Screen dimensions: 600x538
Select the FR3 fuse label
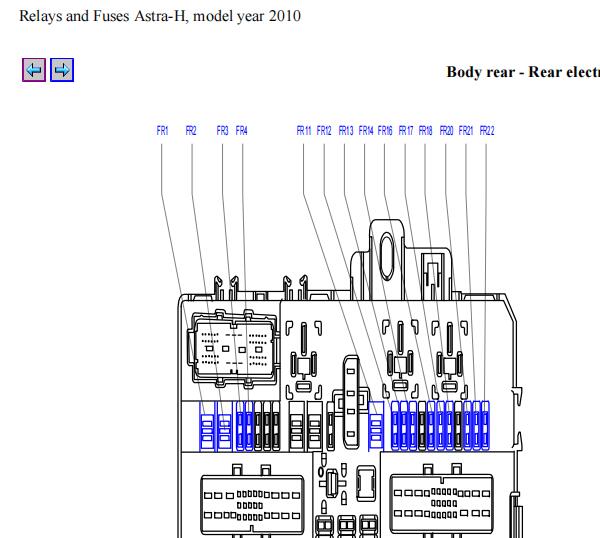(x=222, y=131)
